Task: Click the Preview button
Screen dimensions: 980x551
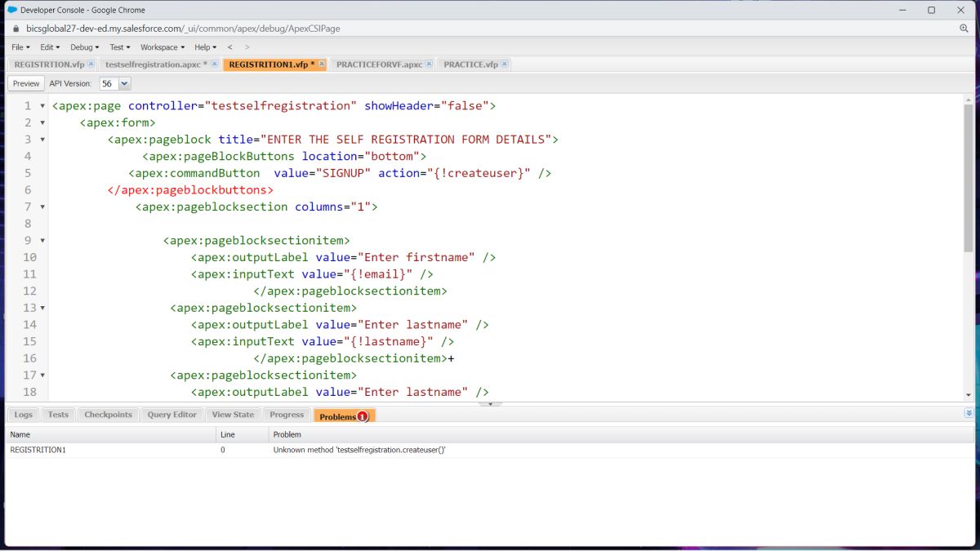Action: tap(26, 83)
